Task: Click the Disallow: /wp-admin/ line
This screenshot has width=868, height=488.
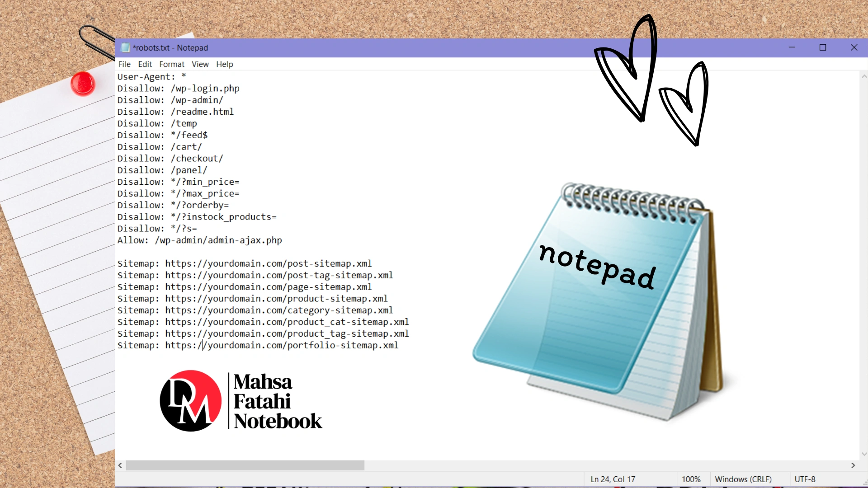Action: [170, 100]
